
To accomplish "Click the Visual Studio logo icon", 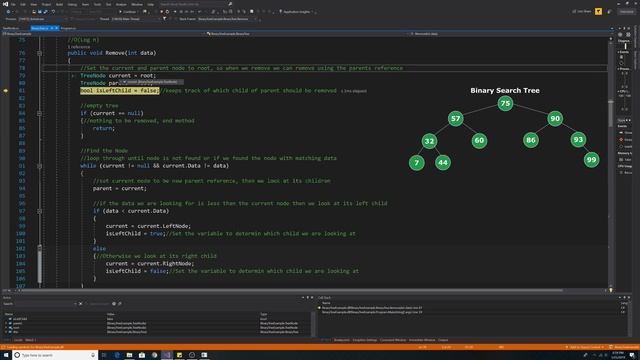I will (5, 4).
